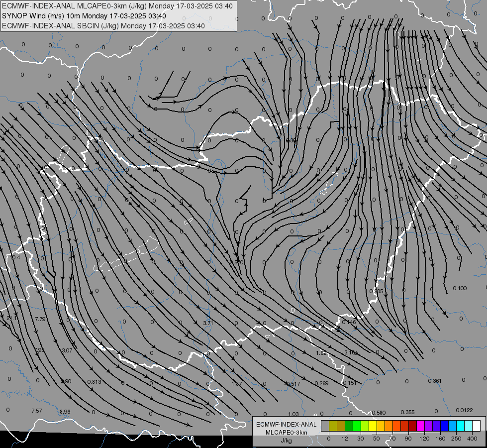The width and height of the screenshot is (487, 448).
Task: Click the legend MLCAPE0-3km title text
Action: pos(286,433)
